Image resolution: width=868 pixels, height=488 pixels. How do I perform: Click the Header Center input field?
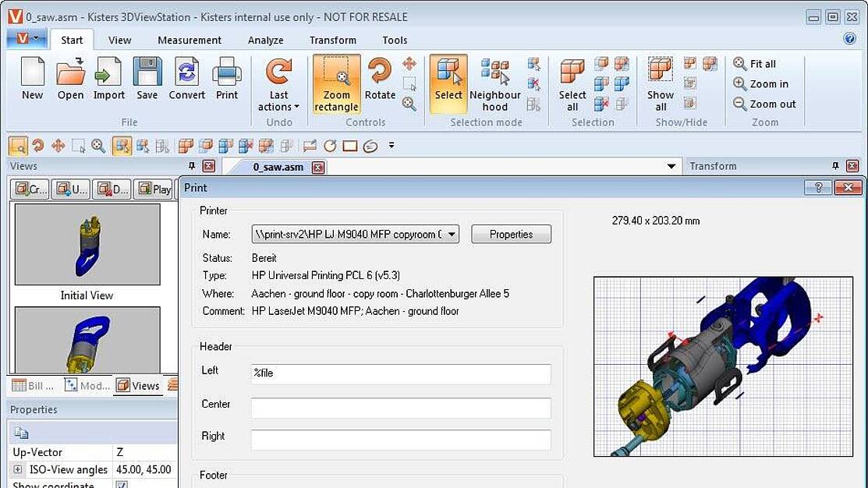pyautogui.click(x=400, y=407)
